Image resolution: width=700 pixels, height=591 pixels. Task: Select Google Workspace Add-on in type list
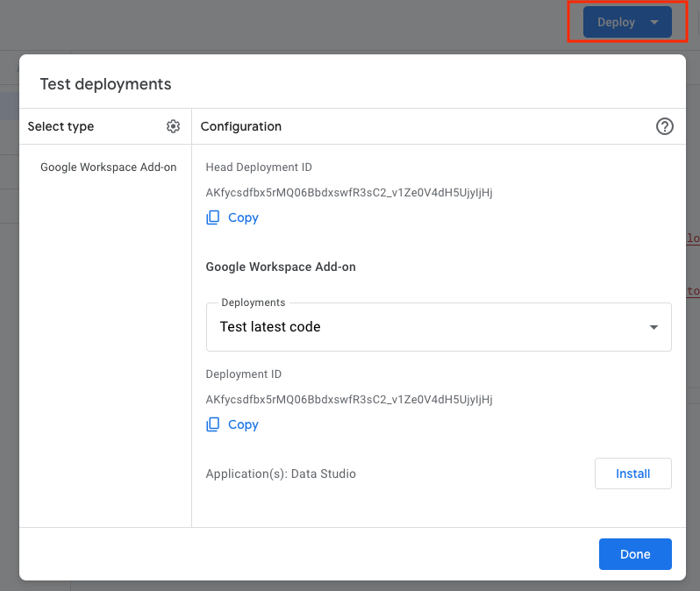108,167
